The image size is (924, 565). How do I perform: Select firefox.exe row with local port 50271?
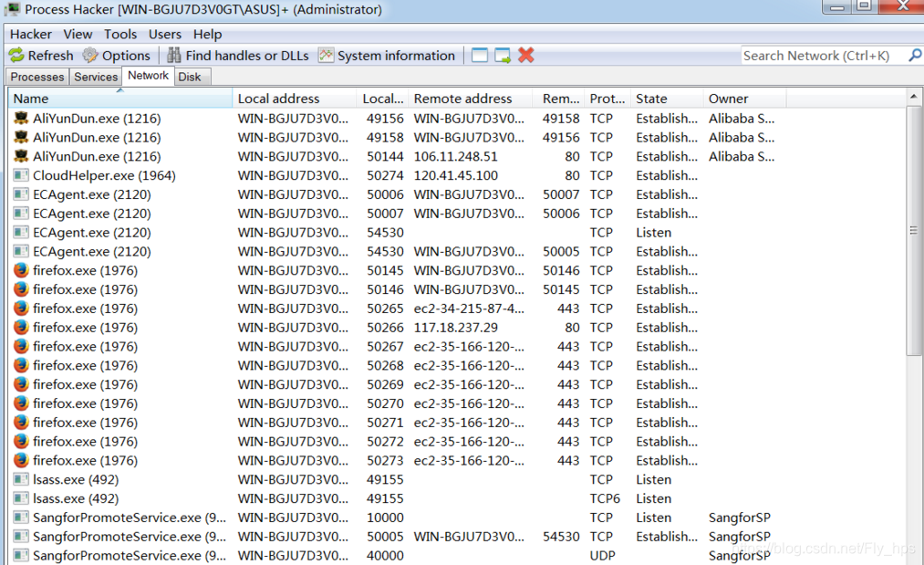click(x=457, y=423)
